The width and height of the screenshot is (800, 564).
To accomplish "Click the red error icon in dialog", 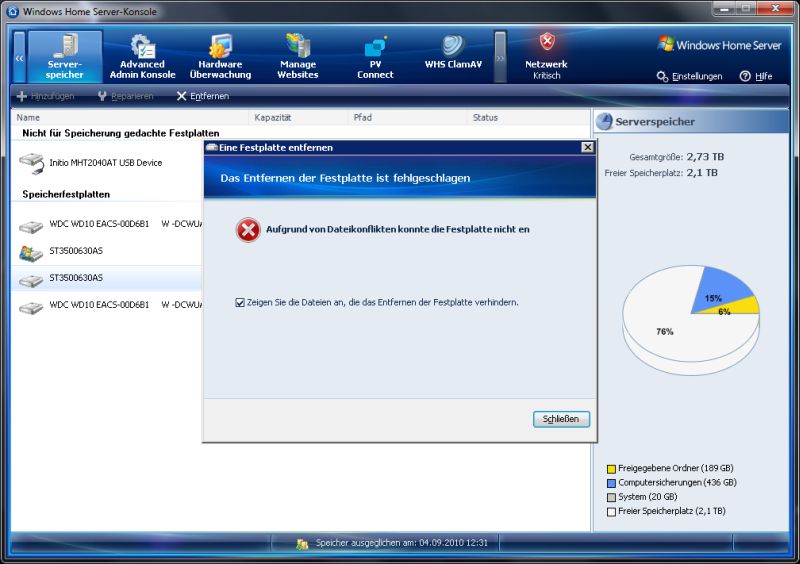I will [248, 230].
